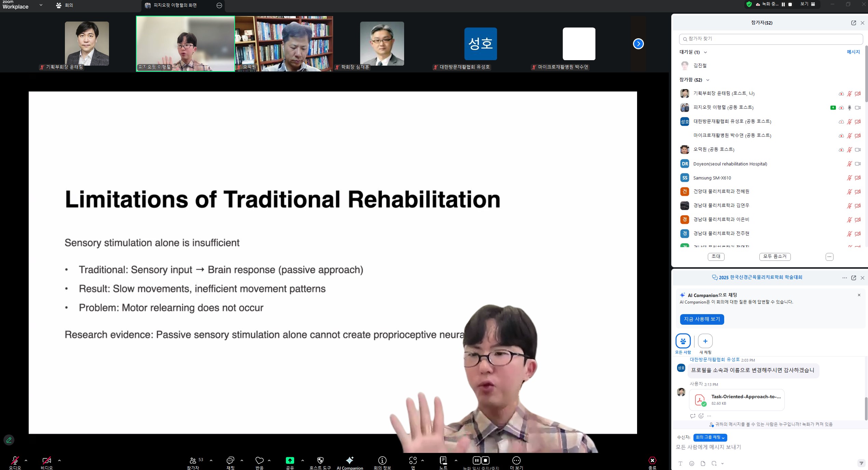Viewport: 868px width, 470px height.
Task: Click the green share screen icon
Action: point(290,460)
